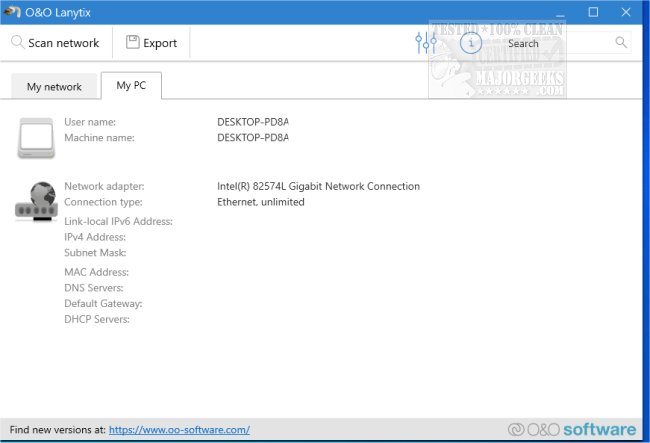This screenshot has width=650, height=443.
Task: Select the My PC tab
Action: tap(131, 85)
